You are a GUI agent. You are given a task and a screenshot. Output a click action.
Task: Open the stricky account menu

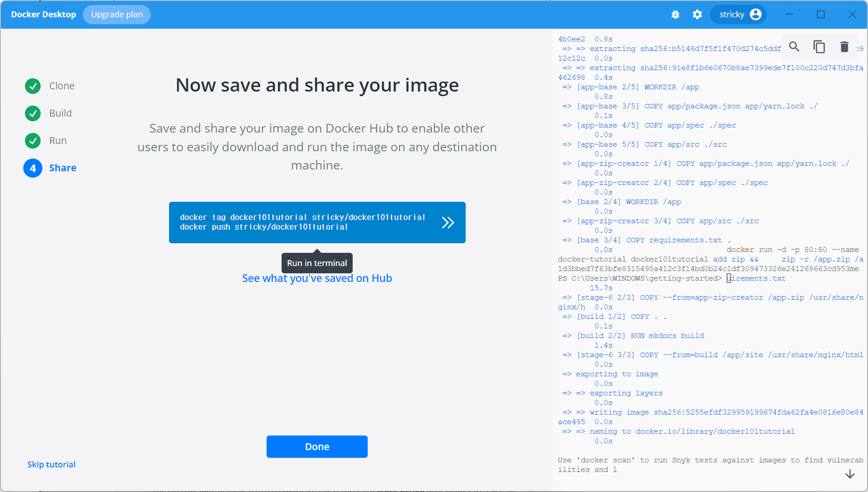coord(739,15)
